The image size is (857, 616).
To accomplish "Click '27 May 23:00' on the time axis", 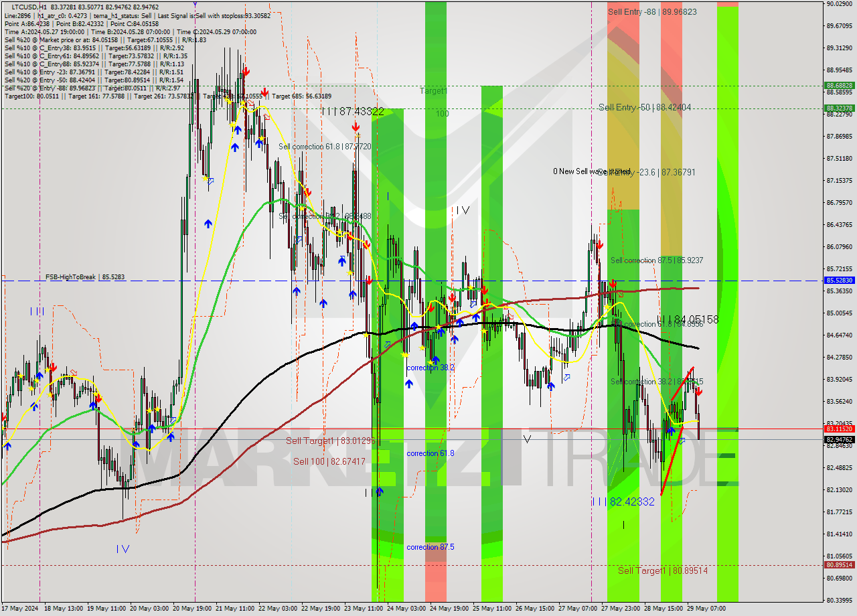I will click(620, 609).
